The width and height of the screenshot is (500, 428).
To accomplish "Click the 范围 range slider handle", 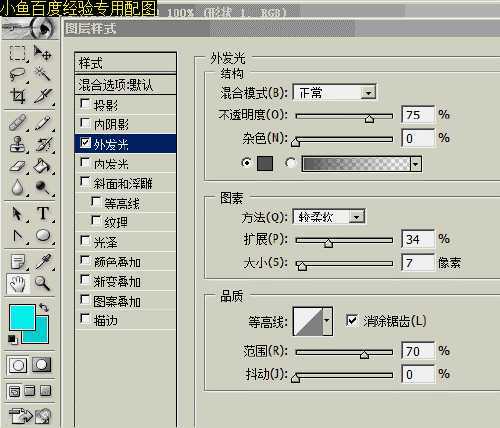I will coord(364,355).
